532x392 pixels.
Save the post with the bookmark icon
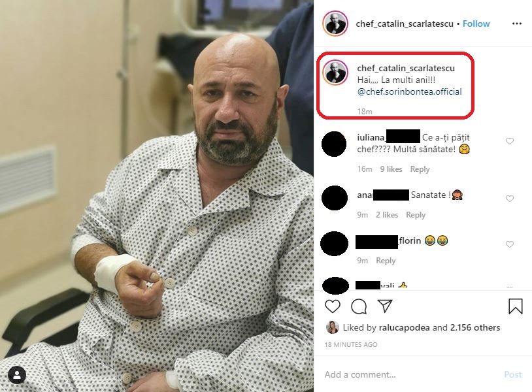pyautogui.click(x=516, y=306)
